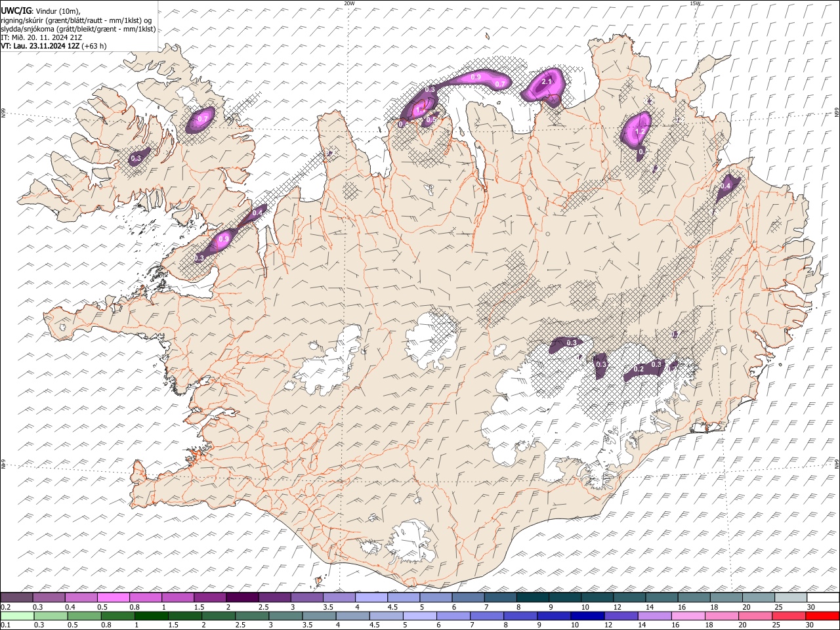840x630 pixels.
Task: Click the '0.4' value on the east coast
Action: tap(725, 186)
